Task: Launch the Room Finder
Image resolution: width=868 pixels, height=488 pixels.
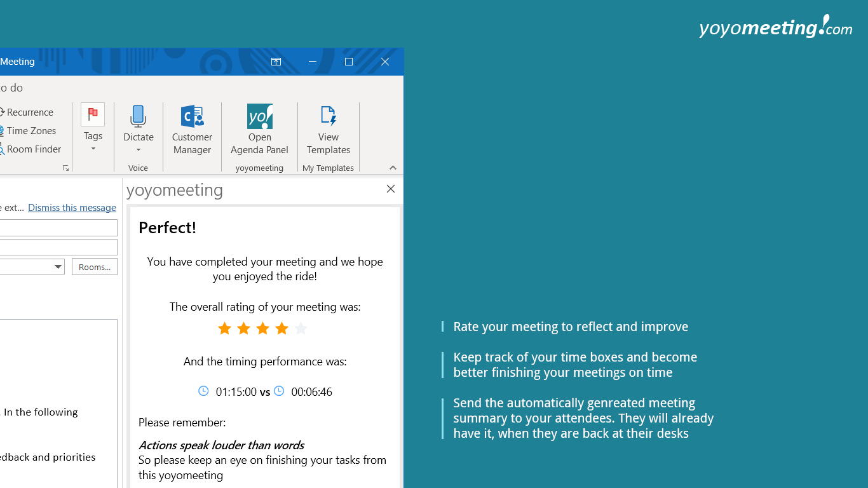Action: [31, 149]
